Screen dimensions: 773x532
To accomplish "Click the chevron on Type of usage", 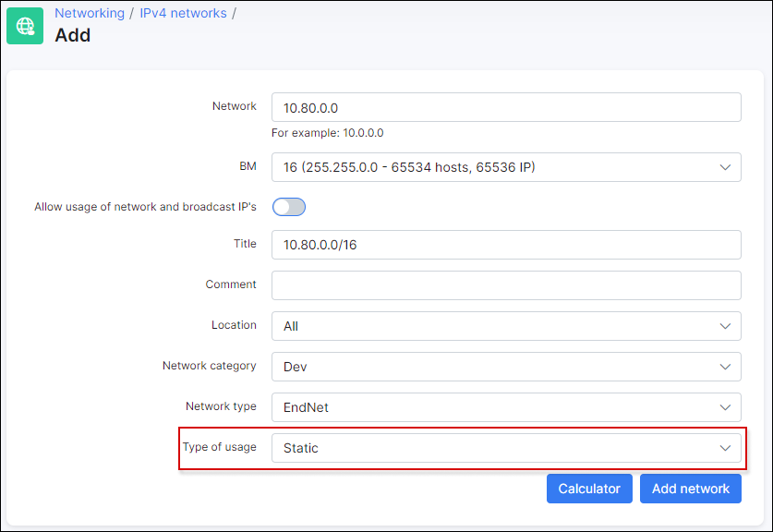I will pos(724,448).
